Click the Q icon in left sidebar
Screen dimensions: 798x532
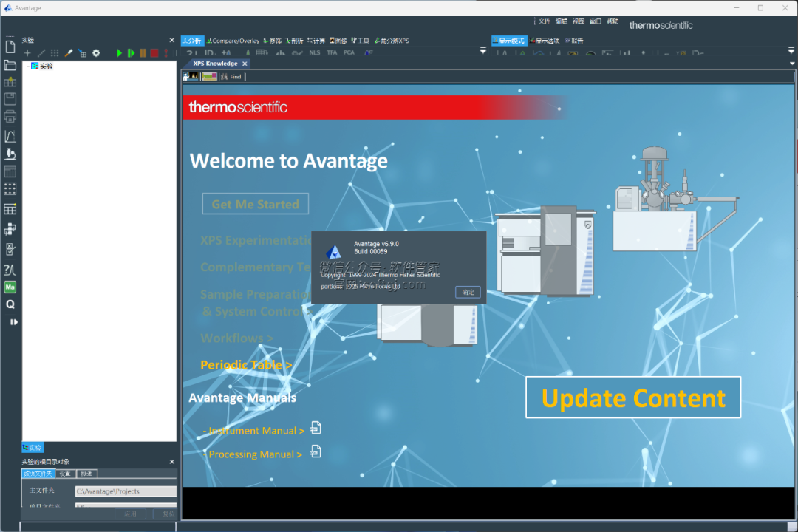[x=10, y=304]
